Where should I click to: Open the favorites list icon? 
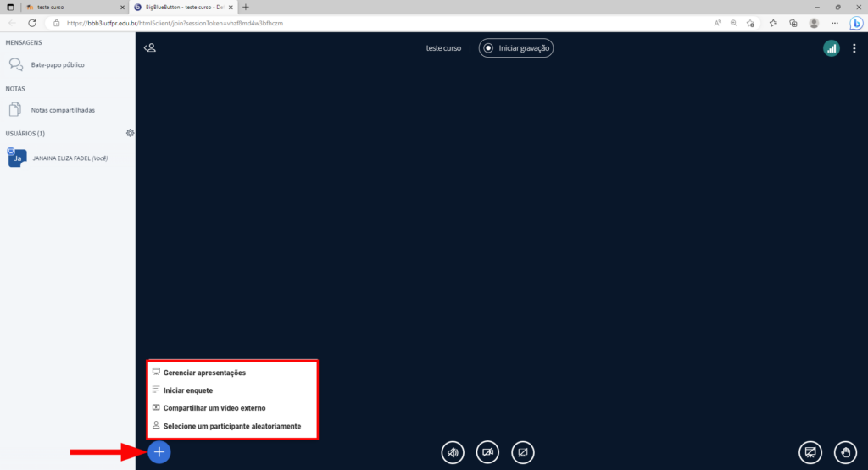coord(773,23)
